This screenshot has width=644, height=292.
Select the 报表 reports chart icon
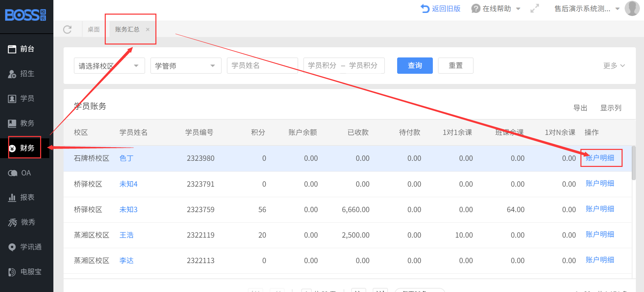12,197
